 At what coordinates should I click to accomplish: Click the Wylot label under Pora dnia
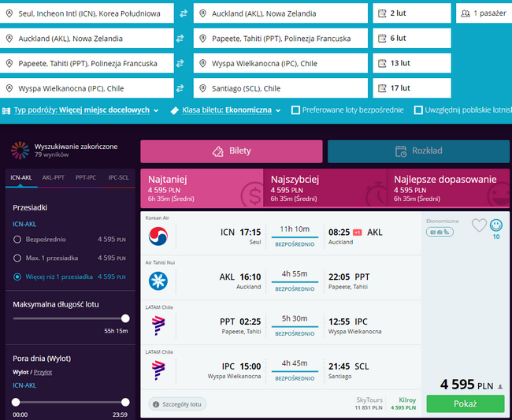point(20,372)
